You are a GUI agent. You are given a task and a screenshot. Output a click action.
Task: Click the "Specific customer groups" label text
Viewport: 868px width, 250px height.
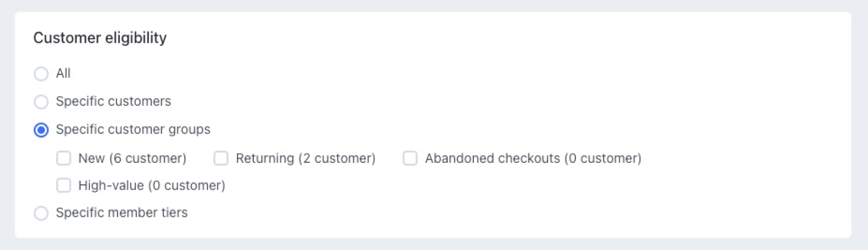tap(133, 130)
